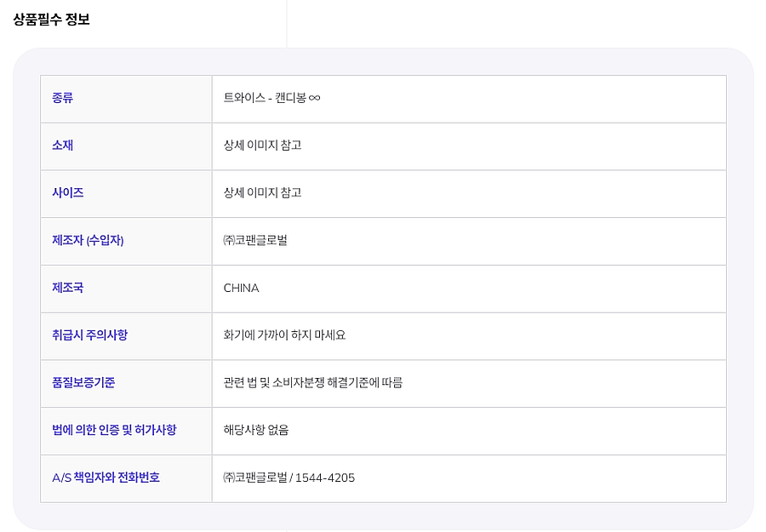Select the 소재 row label
Screen dimensions: 766x532
63,146
